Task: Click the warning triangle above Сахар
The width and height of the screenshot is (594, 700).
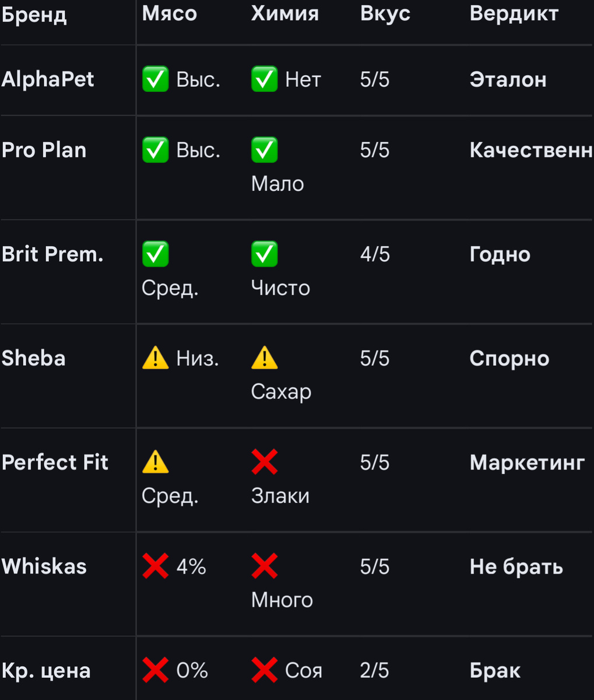Action: click(x=264, y=358)
